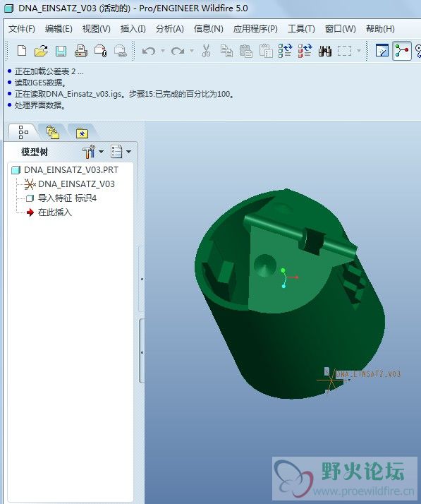Image resolution: width=421 pixels, height=504 pixels.
Task: Click the Open folder icon
Action: coord(41,51)
